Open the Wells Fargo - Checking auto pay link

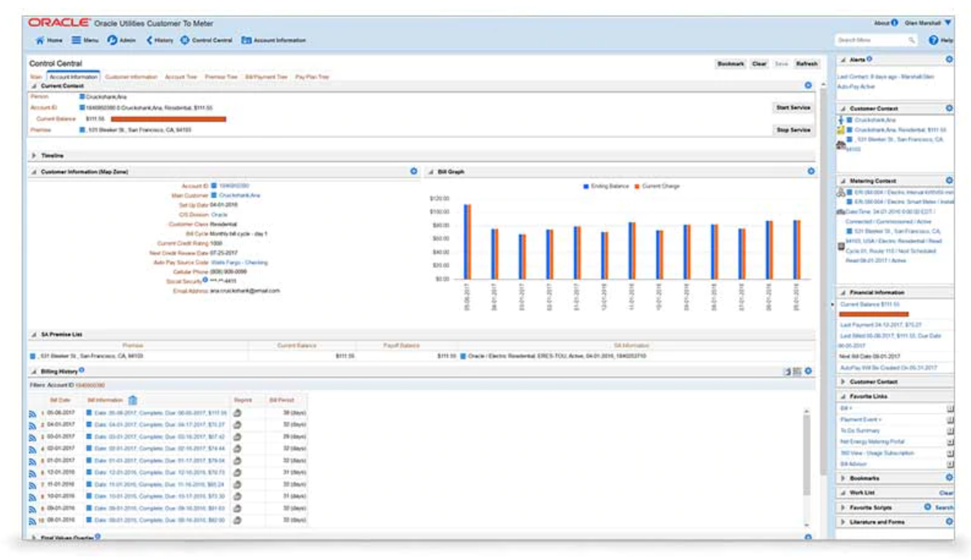(x=239, y=262)
